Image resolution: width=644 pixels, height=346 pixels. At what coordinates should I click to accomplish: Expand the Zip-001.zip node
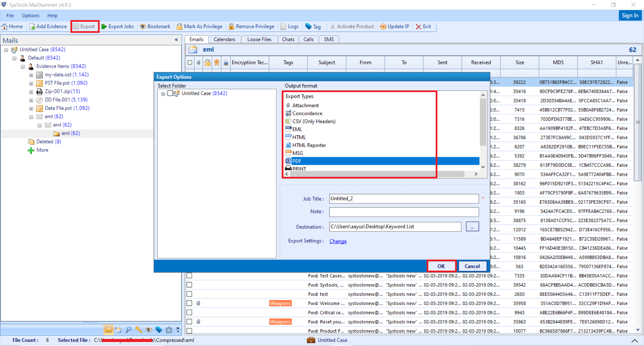[x=31, y=92]
